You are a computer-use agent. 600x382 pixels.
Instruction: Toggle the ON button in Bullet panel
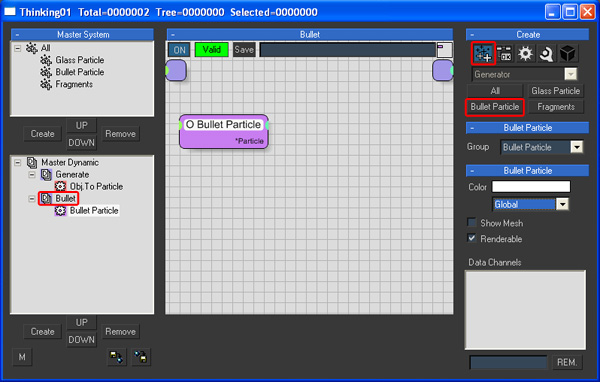179,50
